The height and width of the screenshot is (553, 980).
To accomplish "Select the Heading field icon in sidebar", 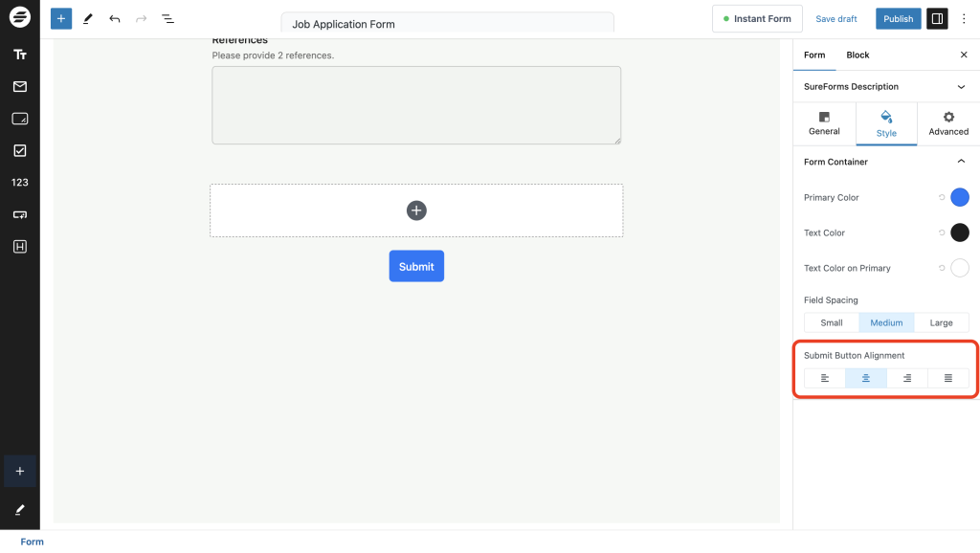I will [19, 246].
